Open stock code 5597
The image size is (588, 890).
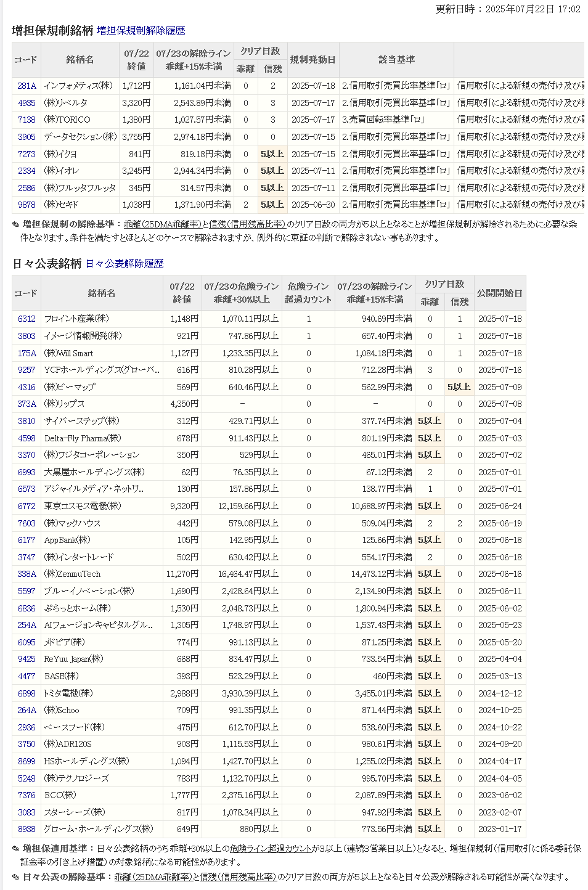click(27, 591)
